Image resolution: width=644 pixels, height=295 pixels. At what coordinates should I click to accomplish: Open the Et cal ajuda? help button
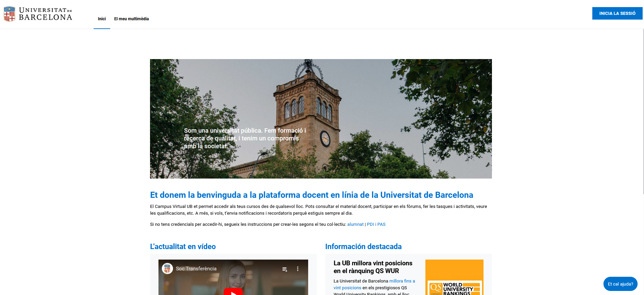click(x=620, y=284)
